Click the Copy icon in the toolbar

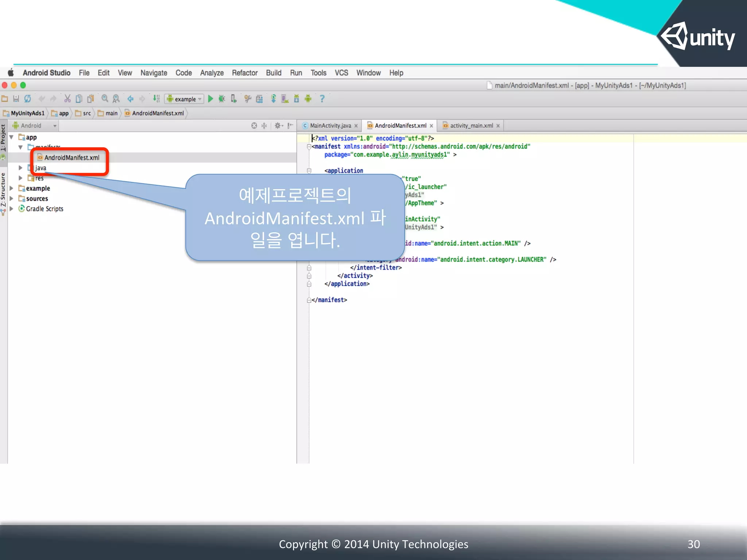pyautogui.click(x=79, y=99)
